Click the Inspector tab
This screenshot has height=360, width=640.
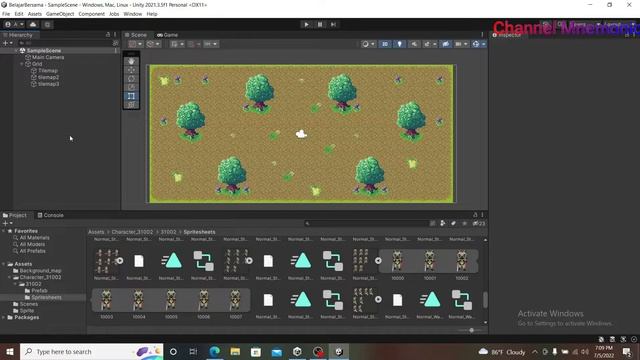(507, 35)
